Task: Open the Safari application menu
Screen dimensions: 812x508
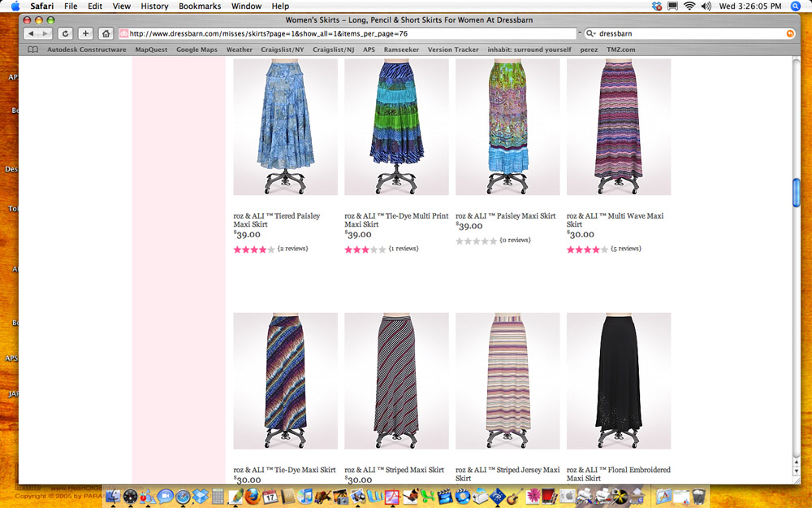Action: coord(41,7)
